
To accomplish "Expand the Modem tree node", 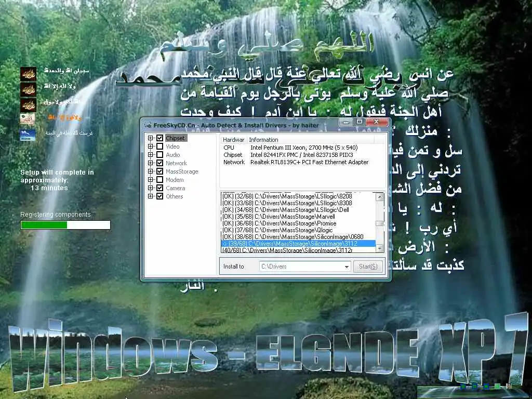I will pyautogui.click(x=150, y=179).
